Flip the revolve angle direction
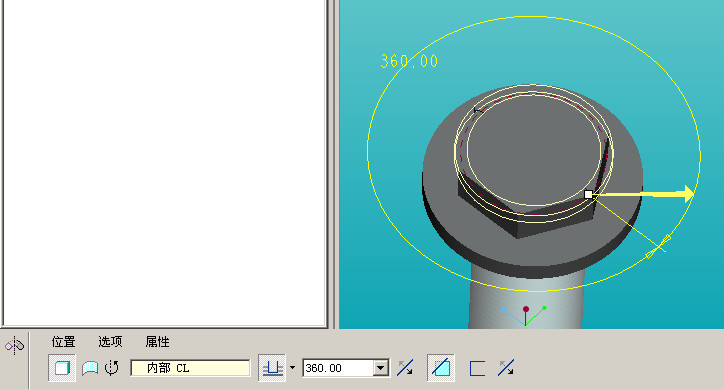The image size is (724, 389). click(x=405, y=368)
